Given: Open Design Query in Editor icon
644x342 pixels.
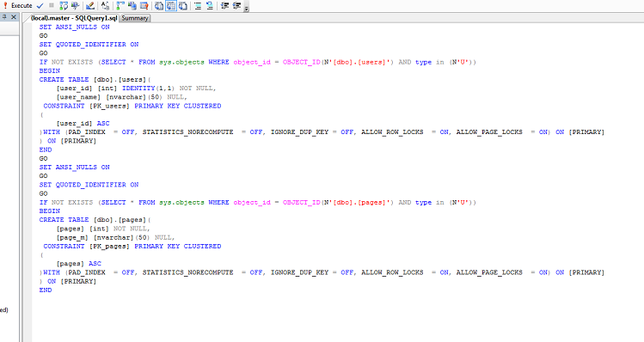Looking at the screenshot, I should point(90,6).
